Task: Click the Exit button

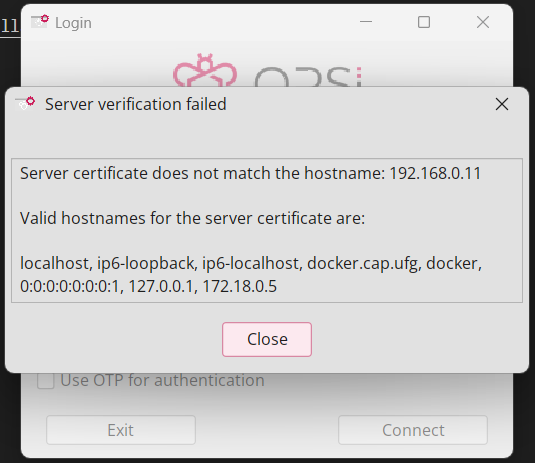Action: (x=121, y=430)
